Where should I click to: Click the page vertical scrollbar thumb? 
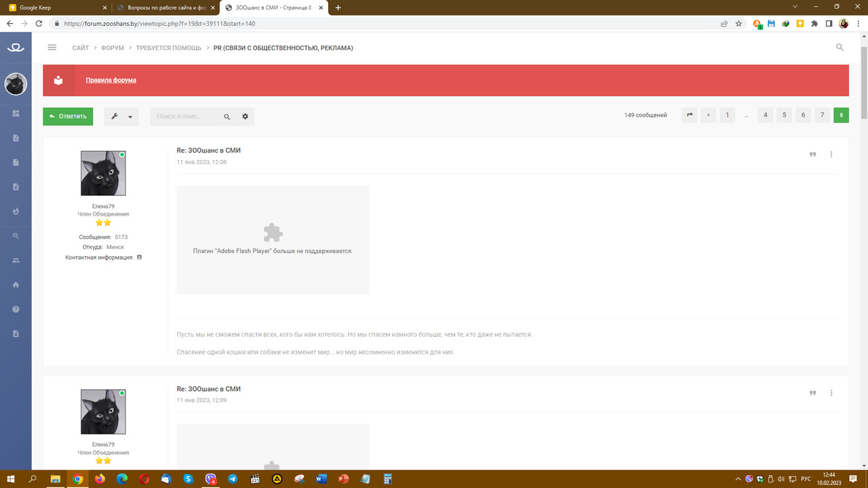coord(863,75)
